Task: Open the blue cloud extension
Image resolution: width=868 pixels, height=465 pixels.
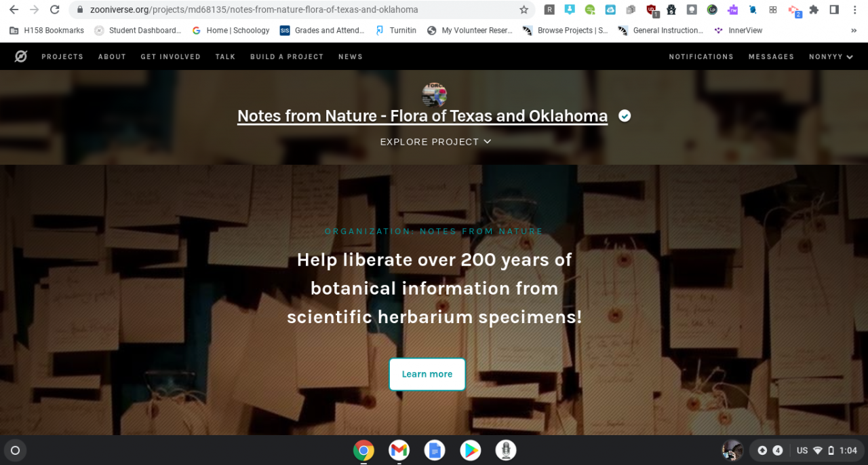Action: tap(610, 10)
